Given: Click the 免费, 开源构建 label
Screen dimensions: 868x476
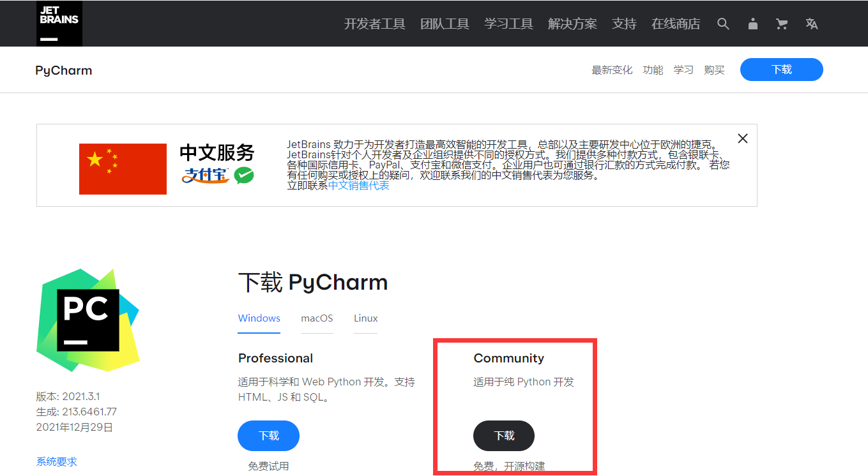Looking at the screenshot, I should point(509,466).
